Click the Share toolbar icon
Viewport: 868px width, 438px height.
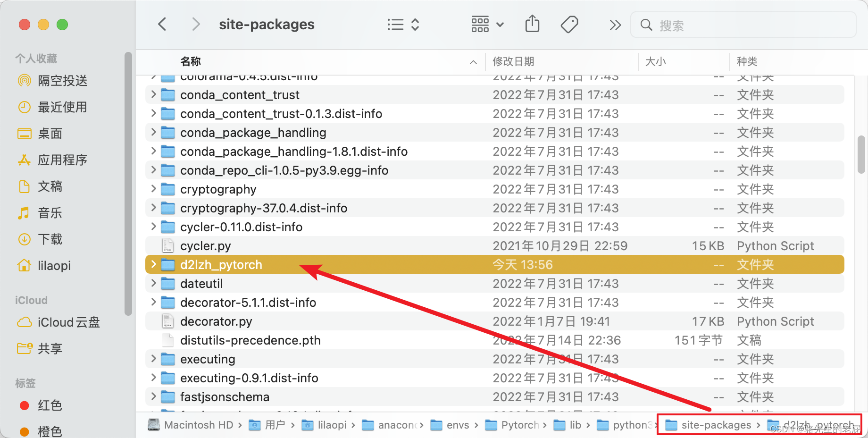pos(532,24)
